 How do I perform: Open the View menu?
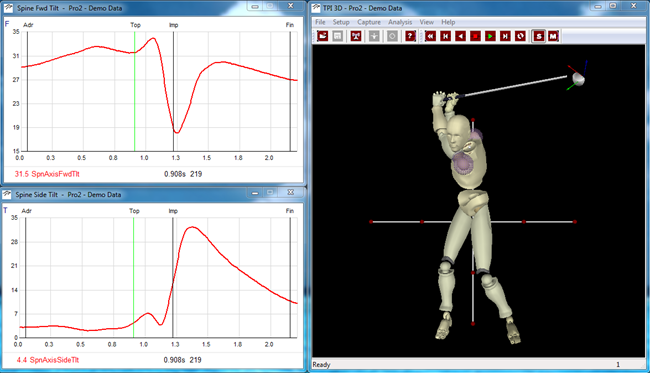(x=427, y=22)
